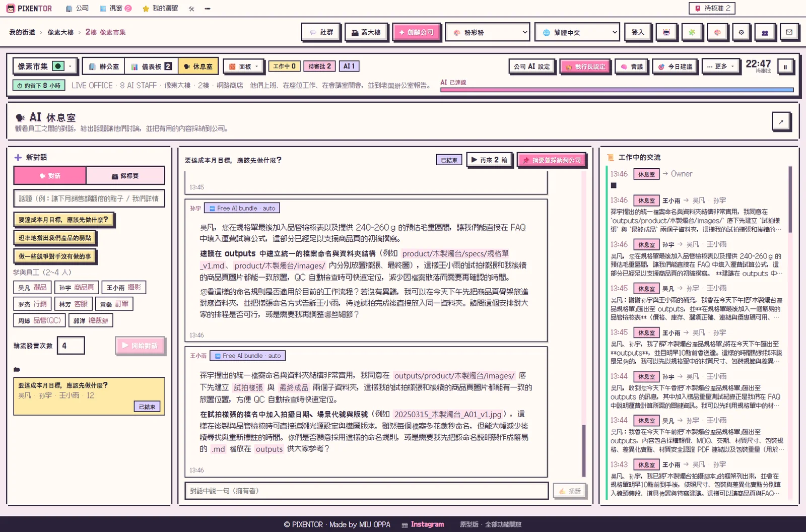Open the gear settings icon
Image resolution: width=806 pixels, height=532 pixels.
click(741, 32)
